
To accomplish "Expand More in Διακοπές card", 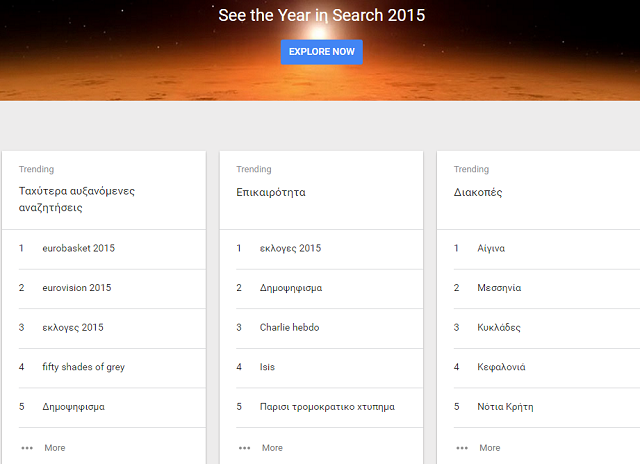I will (x=490, y=448).
